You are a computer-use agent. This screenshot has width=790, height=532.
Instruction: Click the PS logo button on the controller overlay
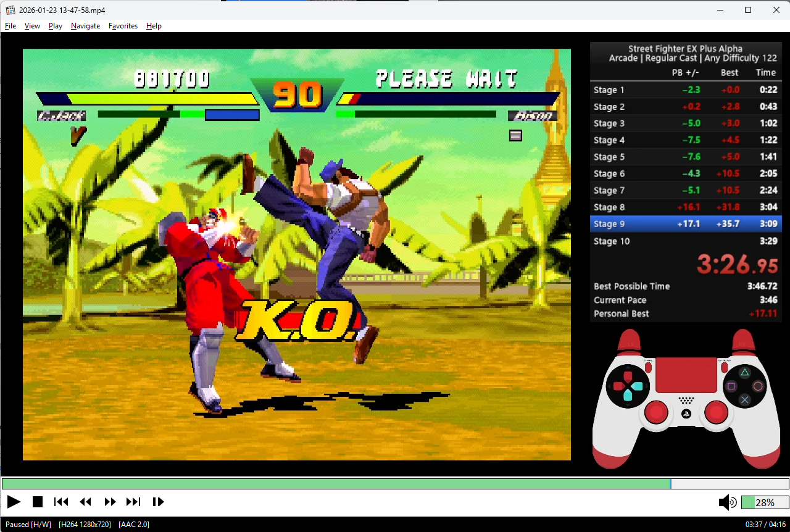(x=686, y=414)
